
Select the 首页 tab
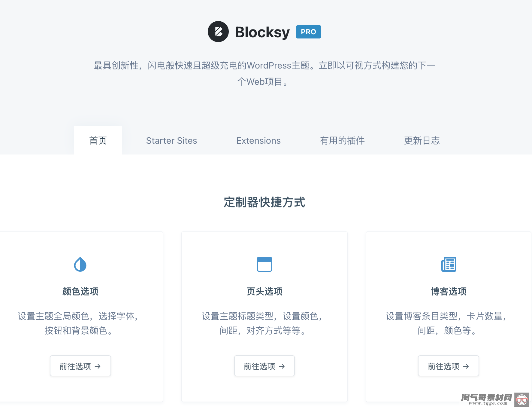[x=98, y=140]
